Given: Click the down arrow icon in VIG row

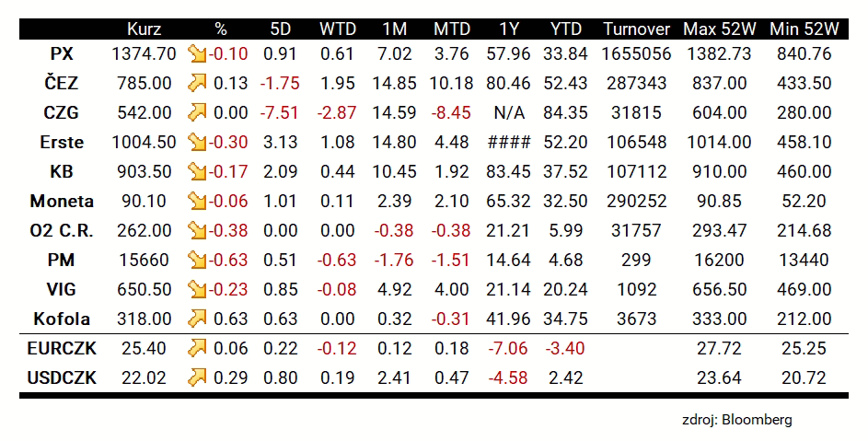Looking at the screenshot, I should [x=196, y=289].
